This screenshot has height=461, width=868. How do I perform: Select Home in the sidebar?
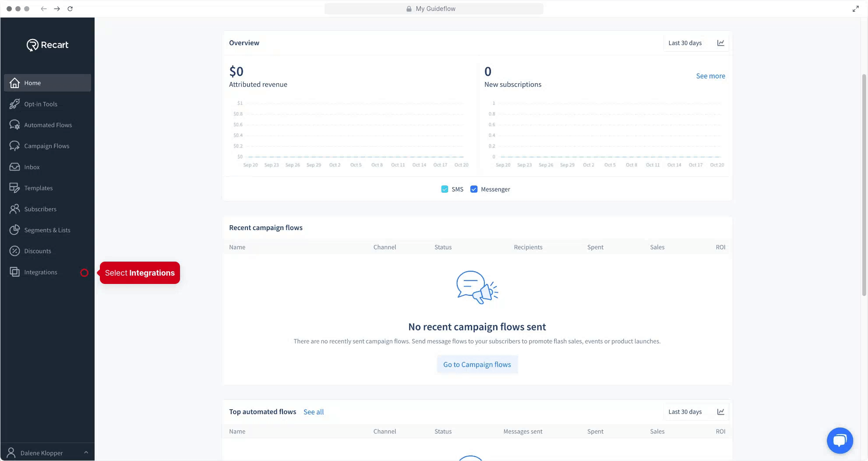32,82
